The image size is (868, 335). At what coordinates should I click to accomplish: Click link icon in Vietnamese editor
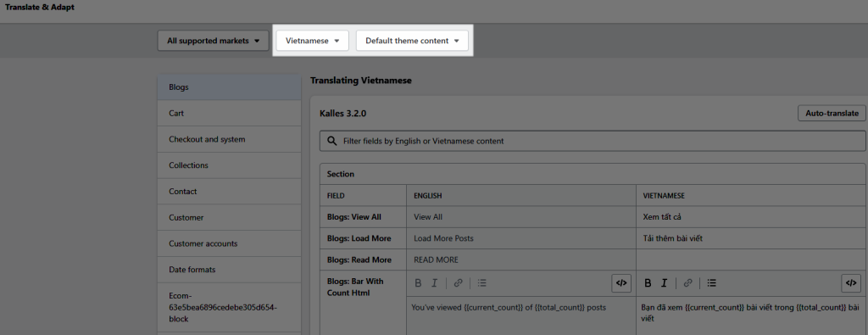pyautogui.click(x=687, y=283)
